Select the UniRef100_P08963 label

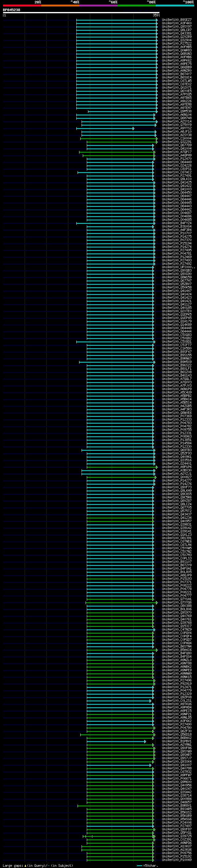pyautogui.click(x=176, y=437)
